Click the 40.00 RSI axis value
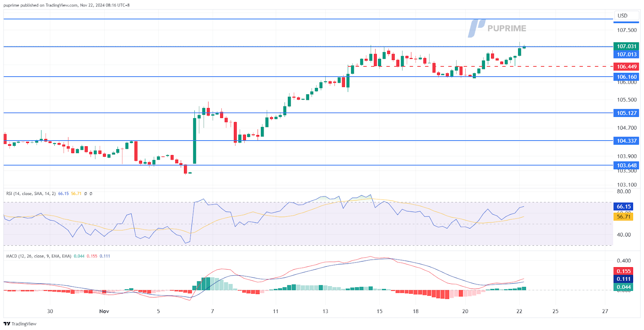 (x=624, y=235)
